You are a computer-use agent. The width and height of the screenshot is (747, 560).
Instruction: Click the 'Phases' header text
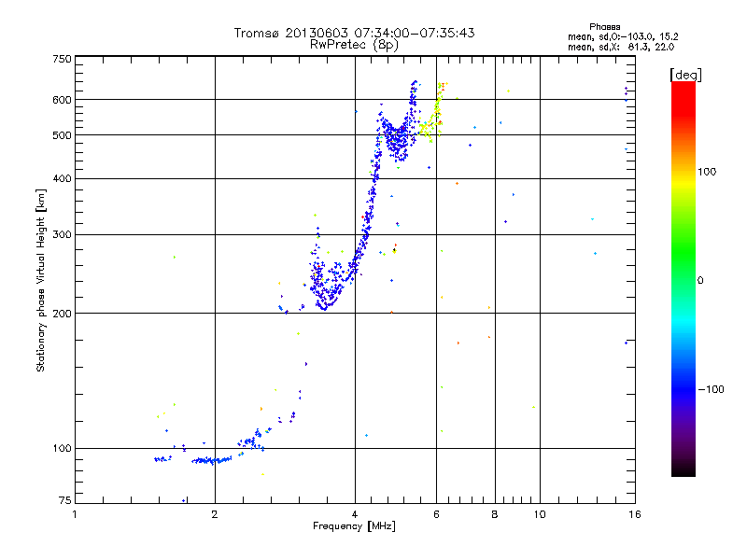(604, 27)
